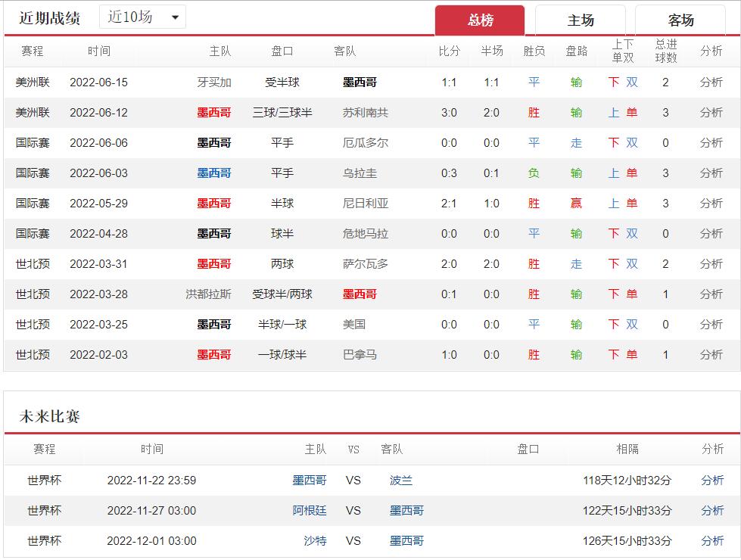Click 墨西哥 away team in 沙特 fixture

tap(406, 540)
